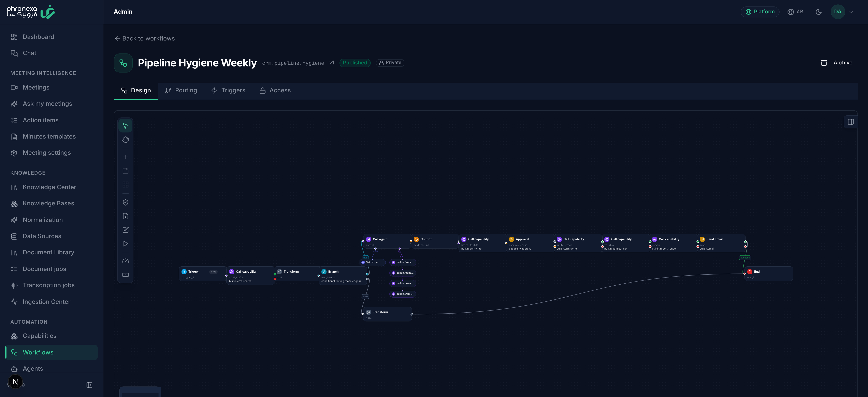Open Meetings in sidebar
Image resolution: width=868 pixels, height=397 pixels.
[52, 88]
